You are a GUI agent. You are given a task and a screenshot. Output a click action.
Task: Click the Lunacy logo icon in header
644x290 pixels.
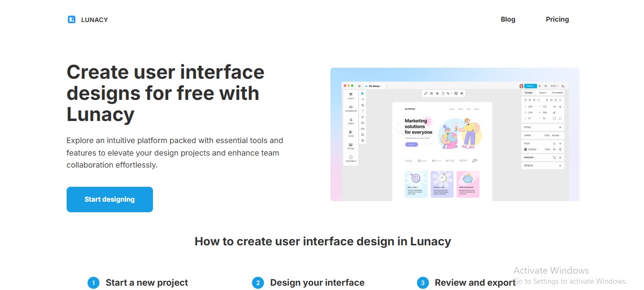tap(71, 20)
